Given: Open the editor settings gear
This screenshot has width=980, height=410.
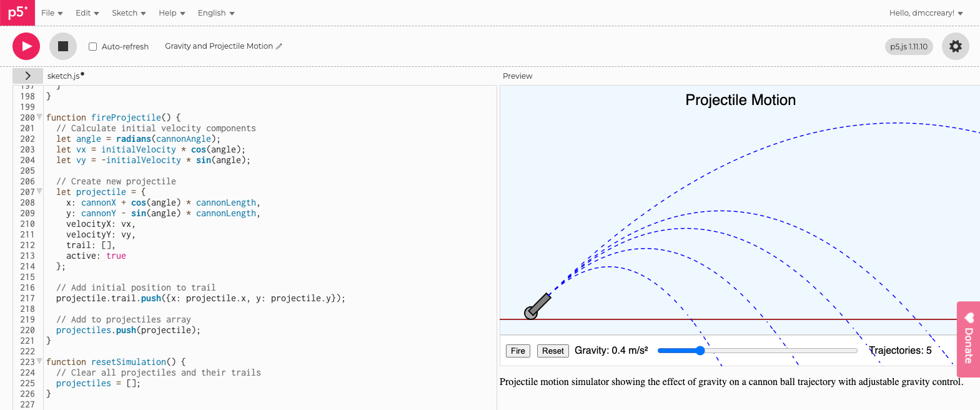Looking at the screenshot, I should [956, 46].
